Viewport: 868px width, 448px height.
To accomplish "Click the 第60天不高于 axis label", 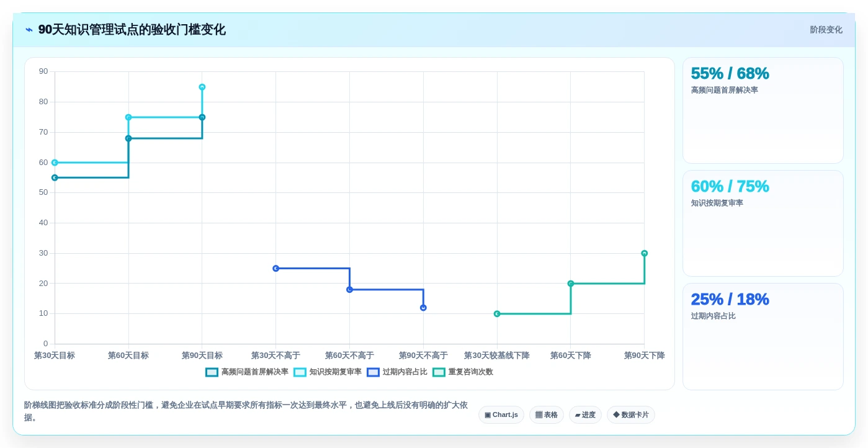I will (349, 356).
